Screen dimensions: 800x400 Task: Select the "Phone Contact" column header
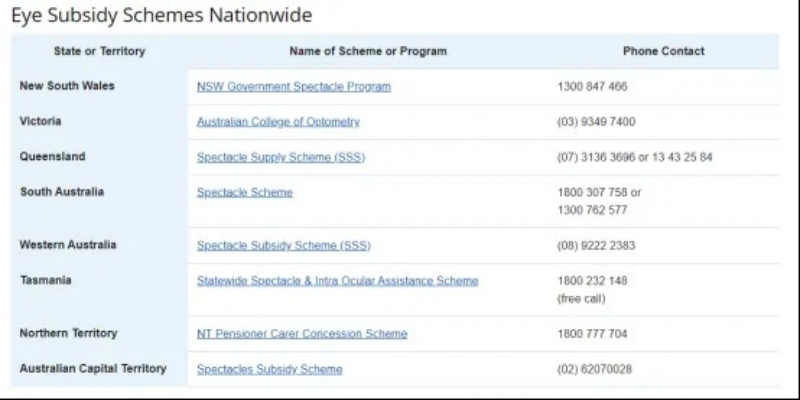[x=663, y=51]
